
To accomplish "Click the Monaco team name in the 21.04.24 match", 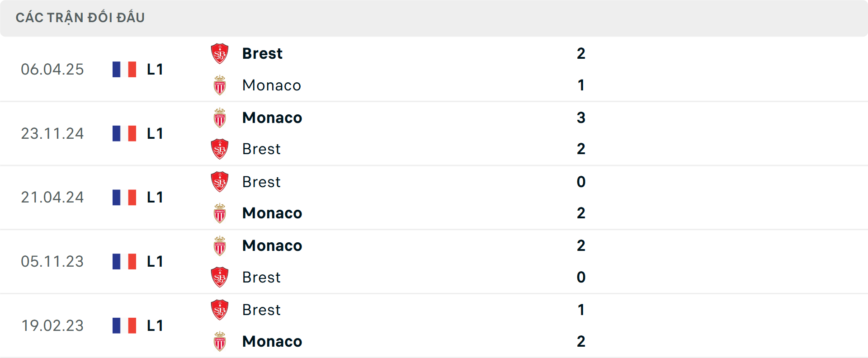I will (272, 213).
